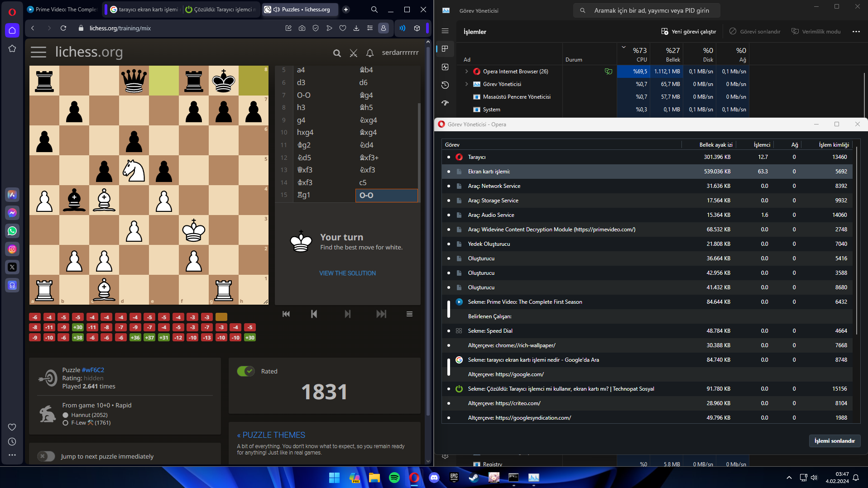
Task: Open Startup apps in Task Manager sidebar
Action: tap(445, 103)
